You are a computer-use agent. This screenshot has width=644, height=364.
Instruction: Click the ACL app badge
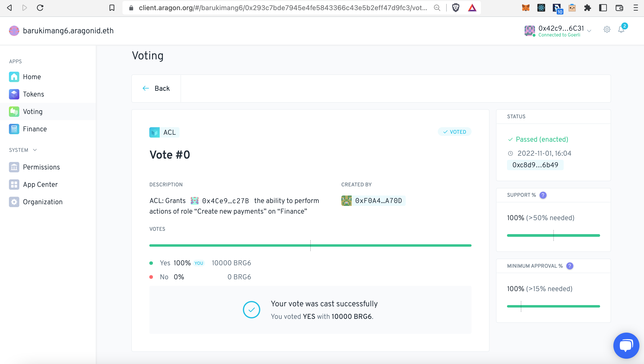[164, 132]
